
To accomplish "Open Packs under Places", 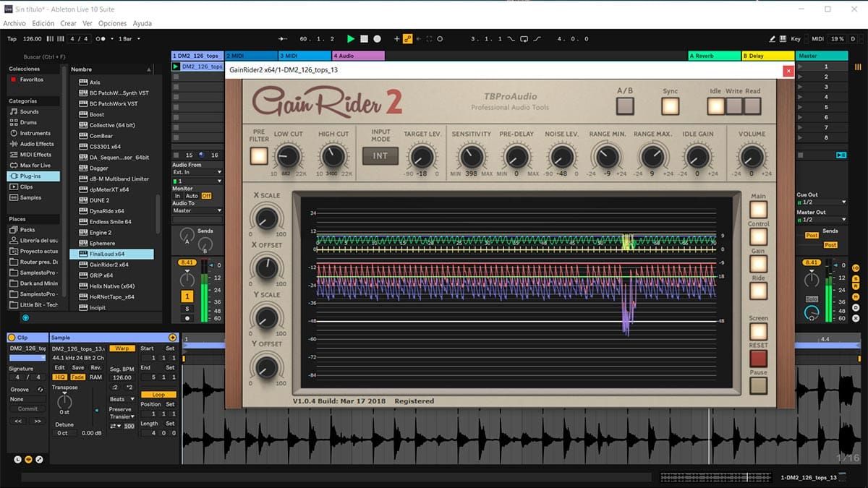I will click(27, 230).
